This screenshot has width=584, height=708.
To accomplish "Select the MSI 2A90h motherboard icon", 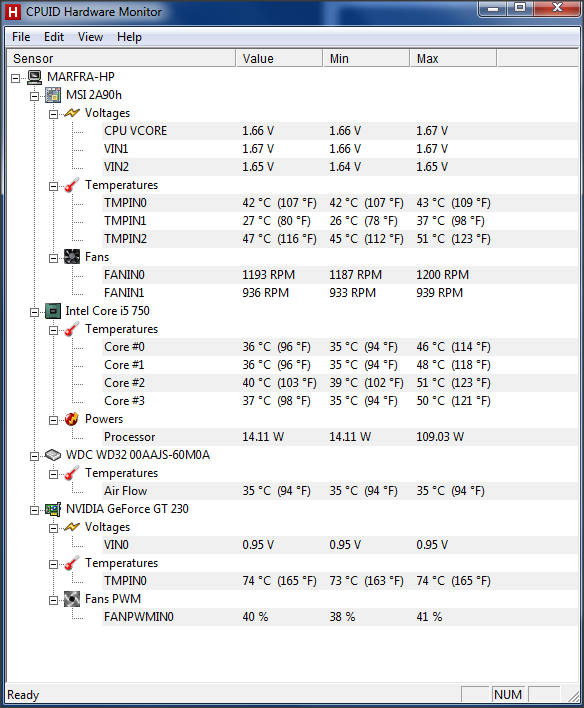I will tap(53, 95).
